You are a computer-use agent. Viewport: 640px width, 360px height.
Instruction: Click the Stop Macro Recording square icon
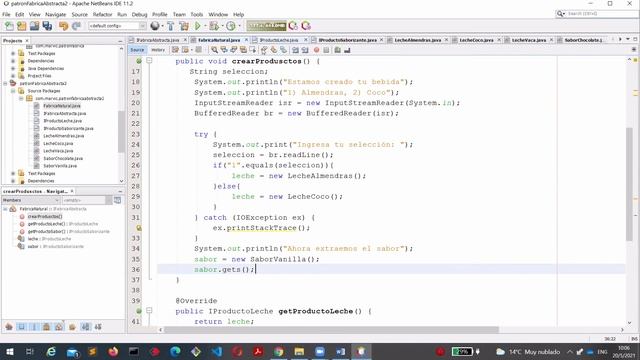pos(326,50)
